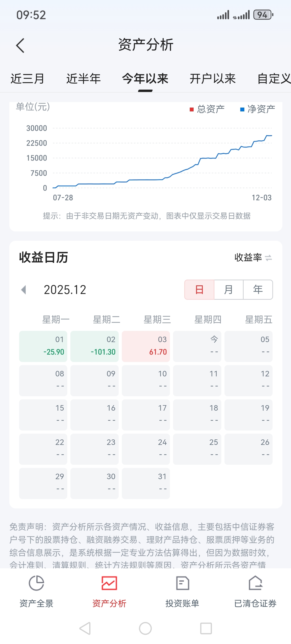The width and height of the screenshot is (291, 644).
Task: Switch to the 开户以来 tab
Action: 213,79
